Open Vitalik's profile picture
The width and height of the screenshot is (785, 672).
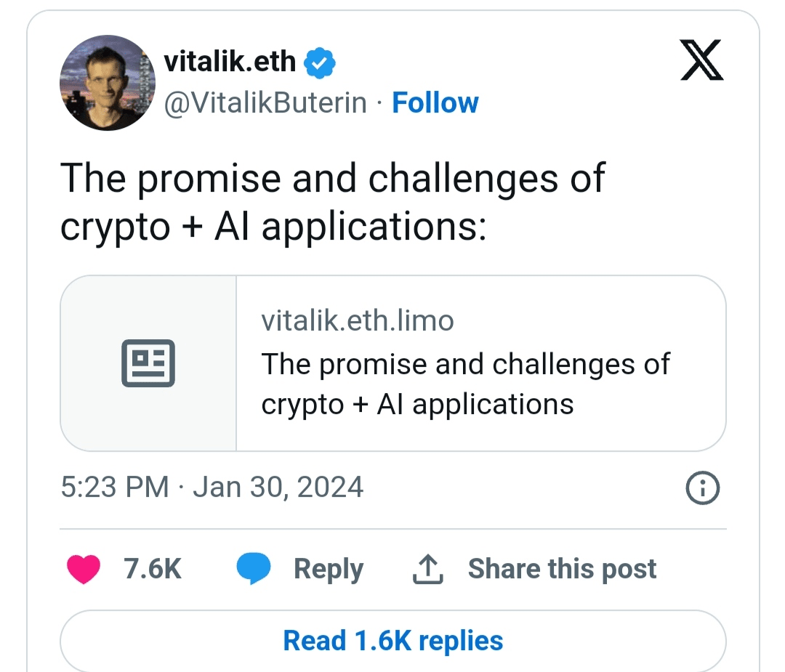(x=108, y=81)
